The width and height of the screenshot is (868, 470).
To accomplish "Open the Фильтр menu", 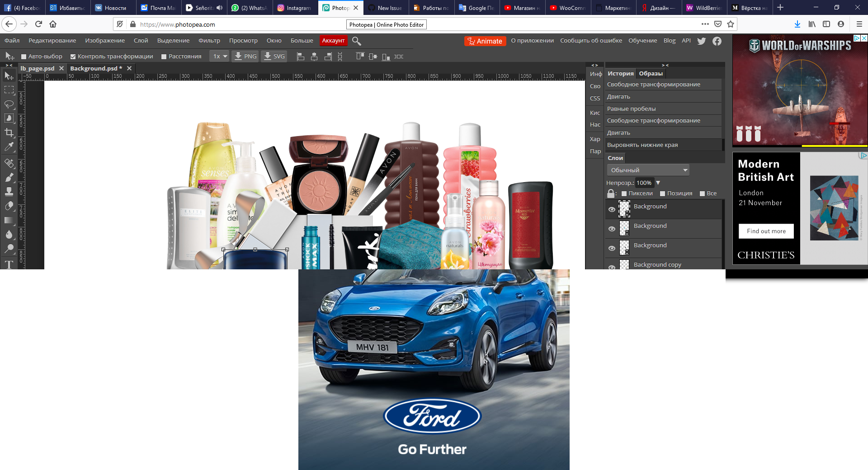I will (x=208, y=40).
